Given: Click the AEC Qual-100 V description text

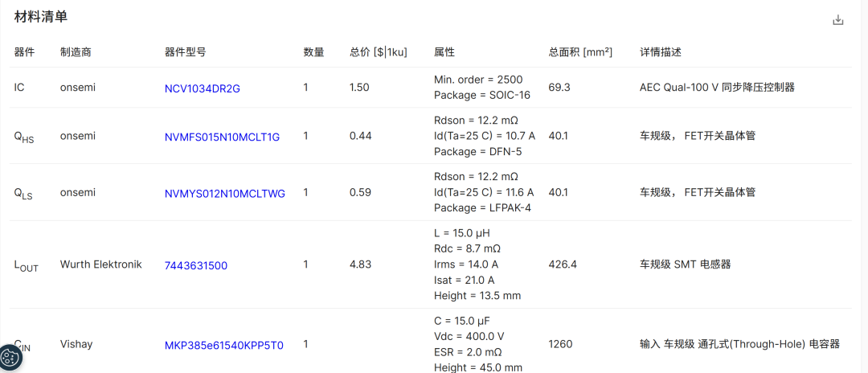Looking at the screenshot, I should click(717, 88).
